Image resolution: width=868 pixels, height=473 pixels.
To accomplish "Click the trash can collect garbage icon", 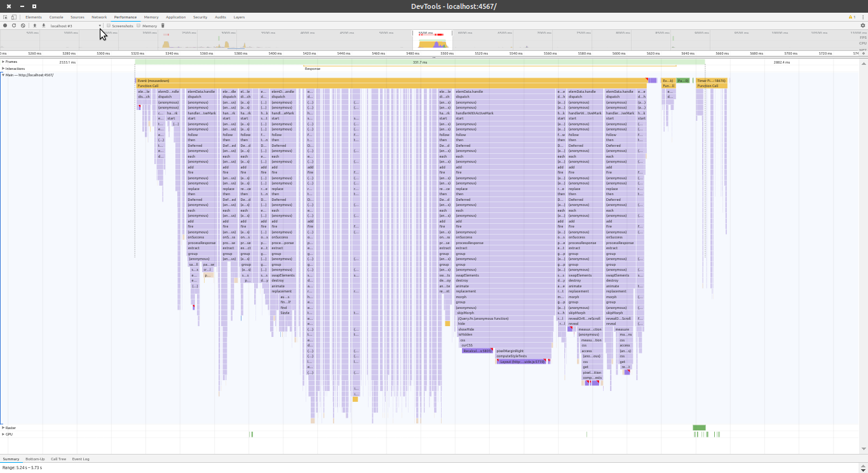I will tap(163, 25).
